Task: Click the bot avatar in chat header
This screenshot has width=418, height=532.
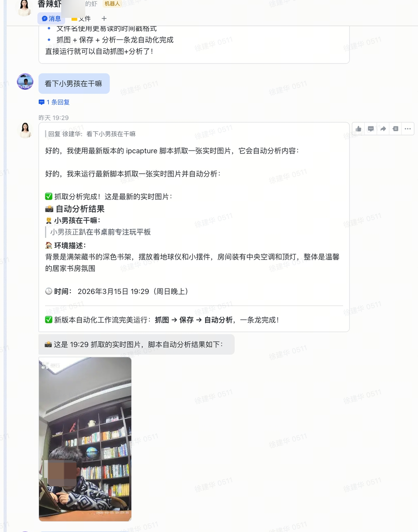Action: [x=25, y=7]
